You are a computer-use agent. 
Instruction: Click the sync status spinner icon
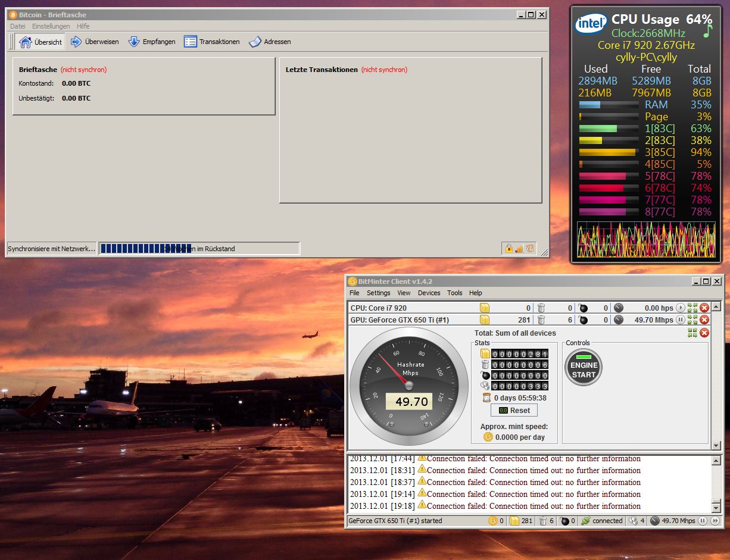(529, 249)
